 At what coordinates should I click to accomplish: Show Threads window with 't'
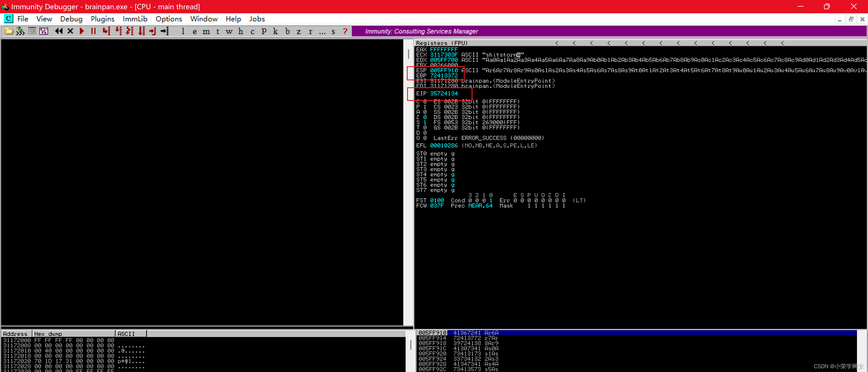(218, 31)
